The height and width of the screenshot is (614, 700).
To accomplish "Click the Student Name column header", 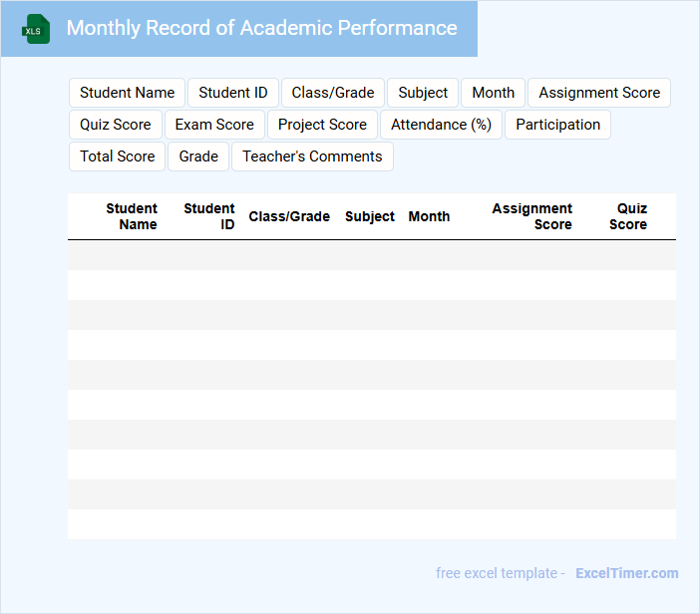I will pos(132,216).
